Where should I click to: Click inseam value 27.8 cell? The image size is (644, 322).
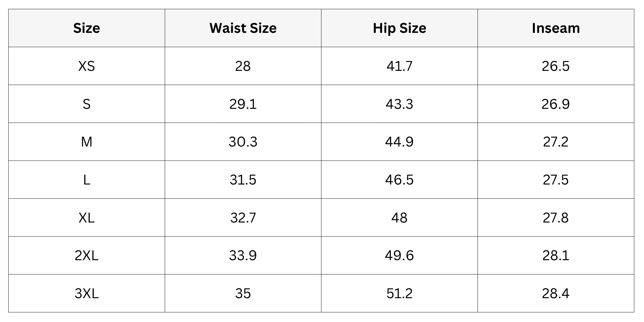pos(556,218)
